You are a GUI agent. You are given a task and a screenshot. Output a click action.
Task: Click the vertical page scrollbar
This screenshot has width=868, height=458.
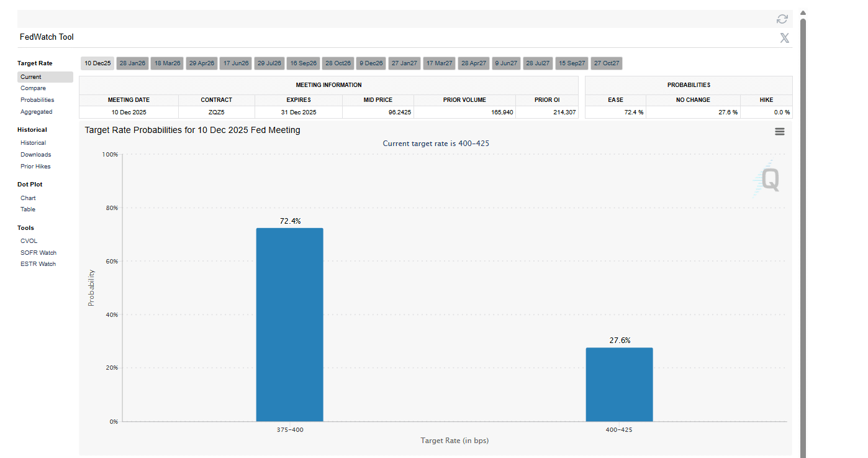803,236
